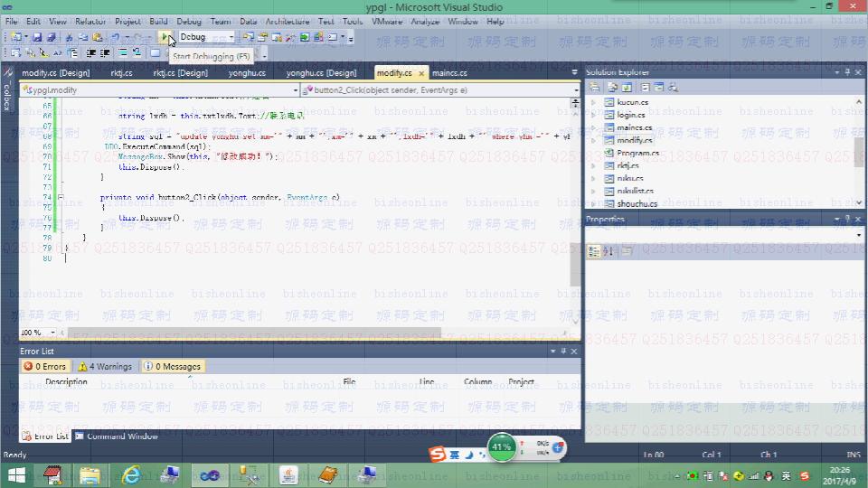The width and height of the screenshot is (868, 488).
Task: Select shouchu.cs in Solution Explorer
Action: tap(637, 203)
